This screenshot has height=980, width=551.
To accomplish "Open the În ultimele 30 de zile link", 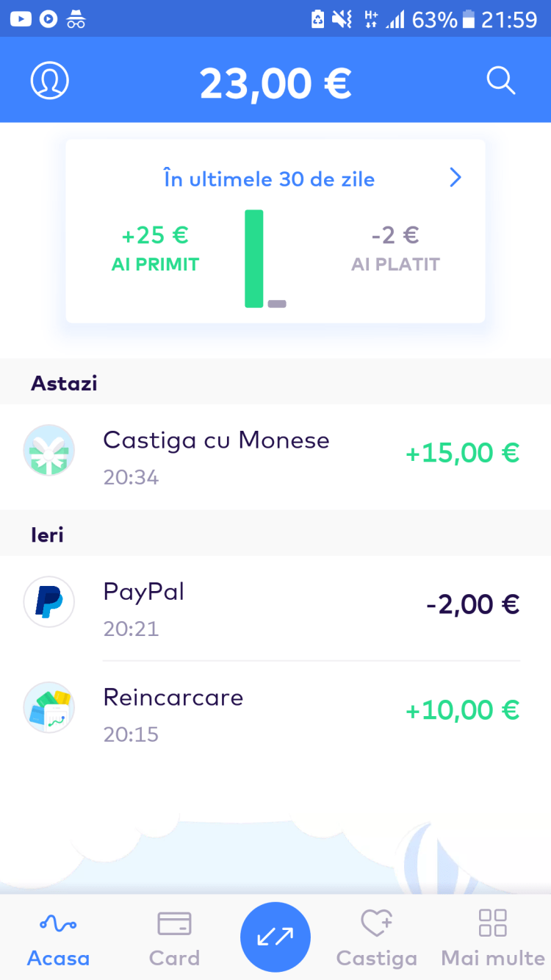I will tap(269, 179).
